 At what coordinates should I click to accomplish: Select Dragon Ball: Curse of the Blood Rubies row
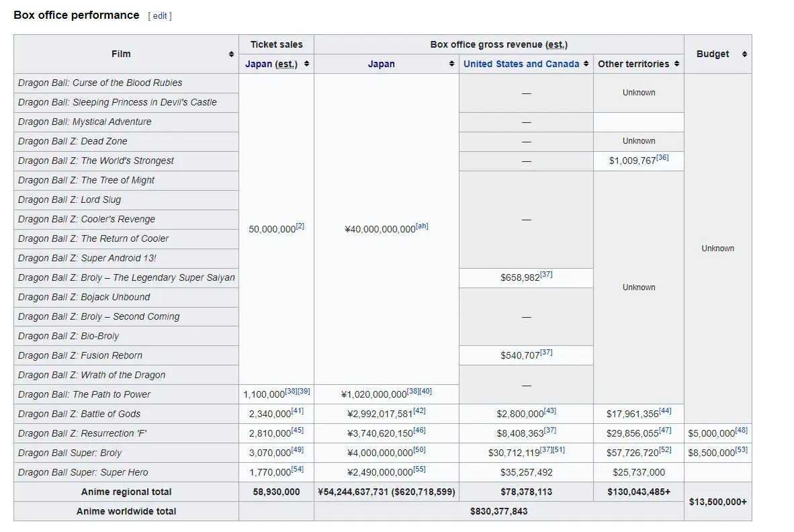tap(126, 83)
